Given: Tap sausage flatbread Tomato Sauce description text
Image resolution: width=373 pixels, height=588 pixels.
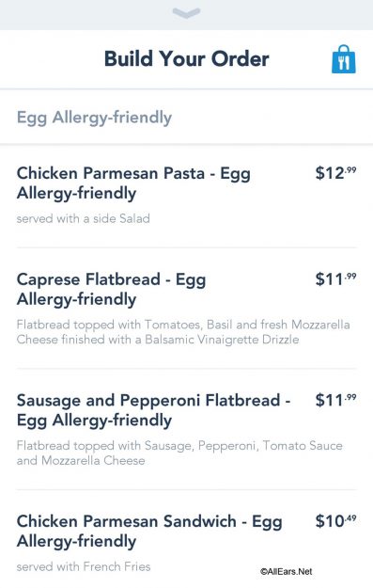Looking at the screenshot, I should (x=179, y=453).
